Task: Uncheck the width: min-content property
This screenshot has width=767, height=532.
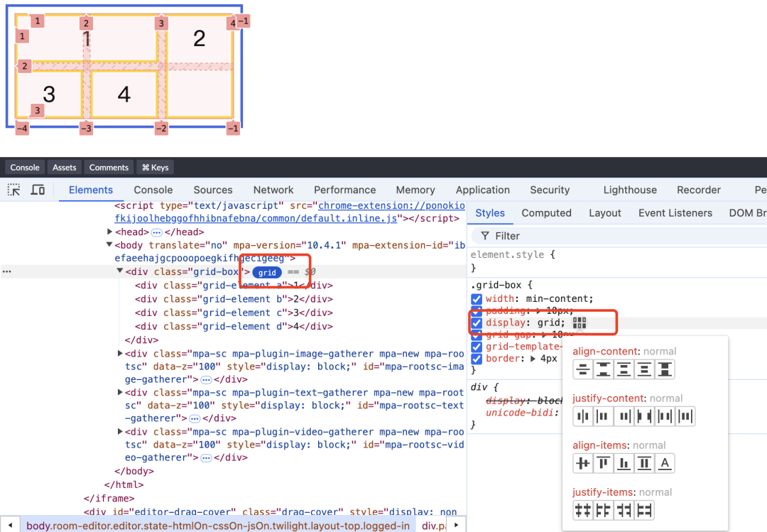Action: [477, 299]
